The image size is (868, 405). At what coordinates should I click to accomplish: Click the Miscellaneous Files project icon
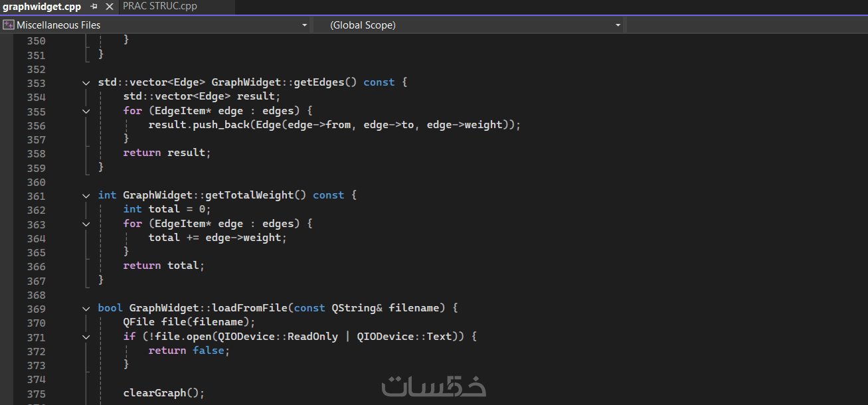9,25
